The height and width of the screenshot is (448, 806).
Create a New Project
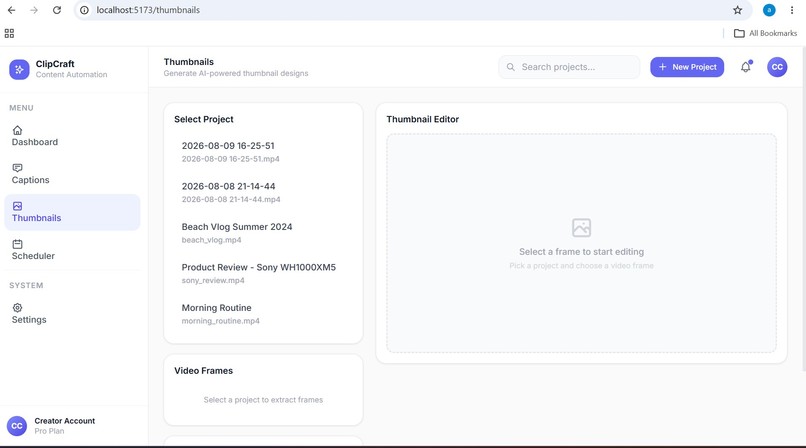(687, 67)
